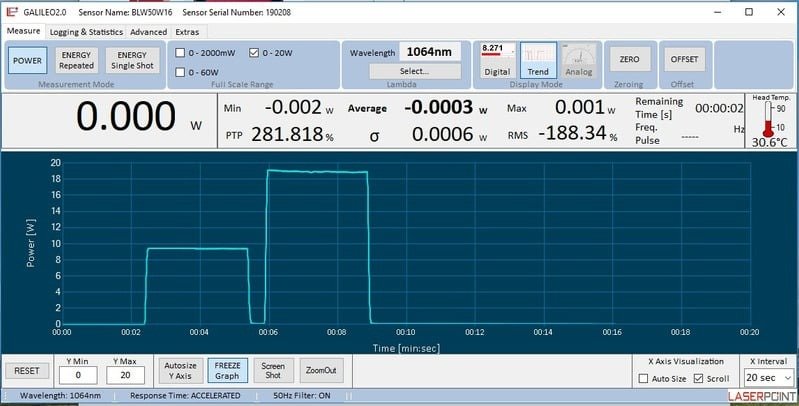Click the wavelength Select... button
Viewport: 799px width, 406px height.
[x=415, y=71]
